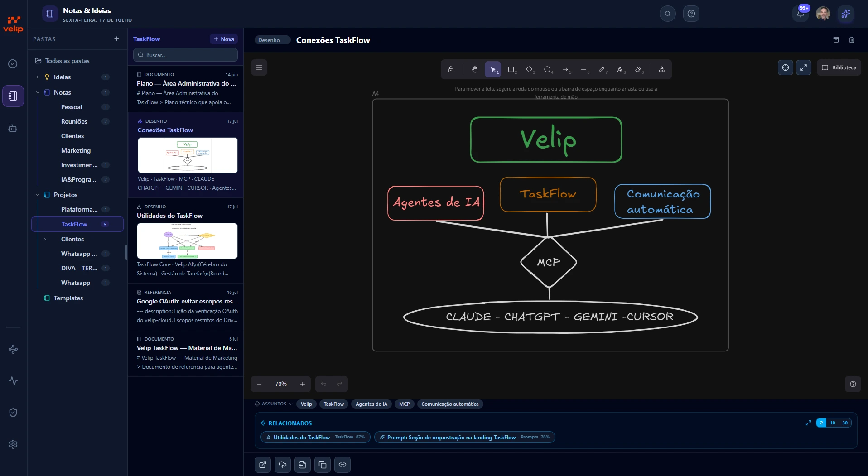Open the canvas help question icon

coord(853,384)
